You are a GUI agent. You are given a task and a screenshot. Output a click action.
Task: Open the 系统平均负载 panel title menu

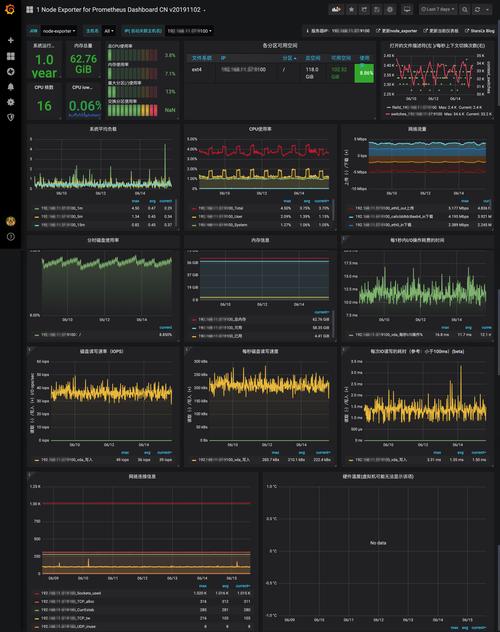pos(103,129)
